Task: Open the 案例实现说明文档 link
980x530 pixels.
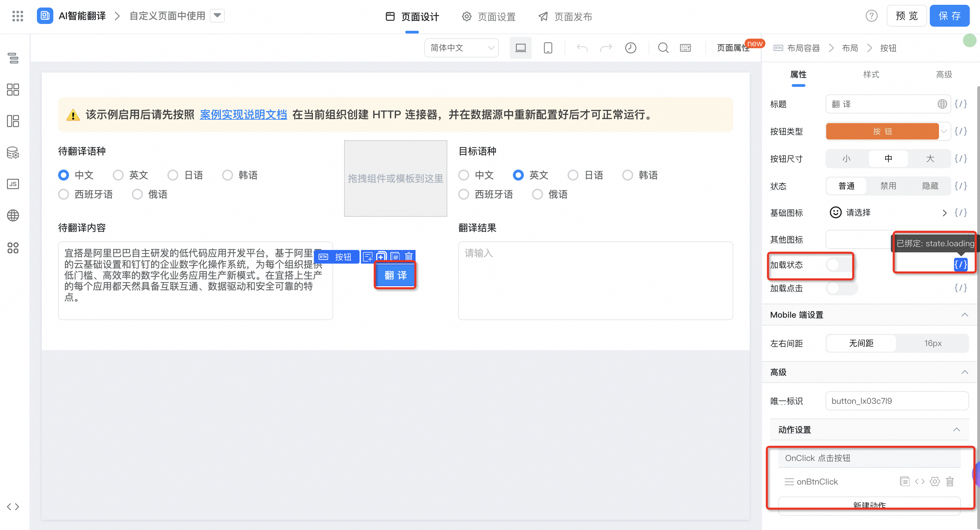Action: point(243,115)
